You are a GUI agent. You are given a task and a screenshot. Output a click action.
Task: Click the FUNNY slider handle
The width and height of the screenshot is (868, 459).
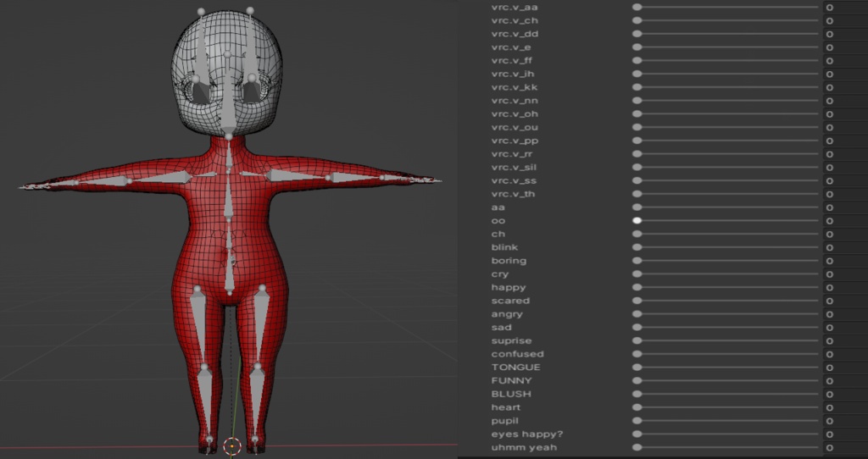[x=637, y=380]
